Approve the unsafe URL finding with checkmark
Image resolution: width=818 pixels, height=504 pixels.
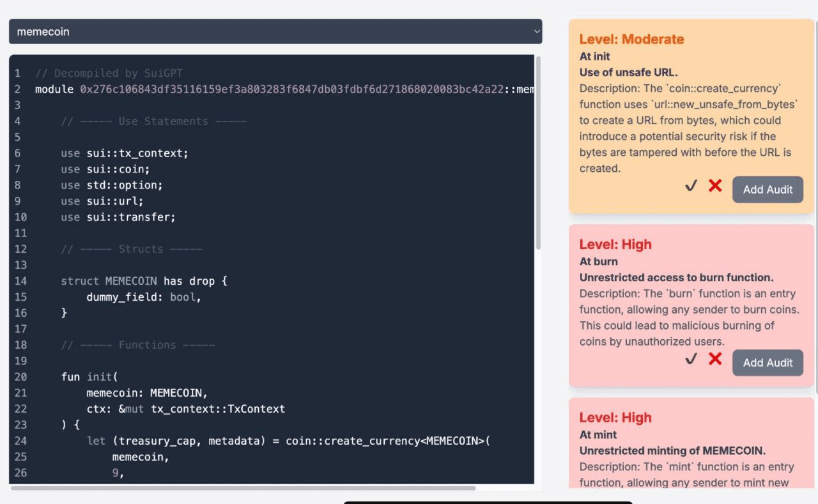point(691,186)
